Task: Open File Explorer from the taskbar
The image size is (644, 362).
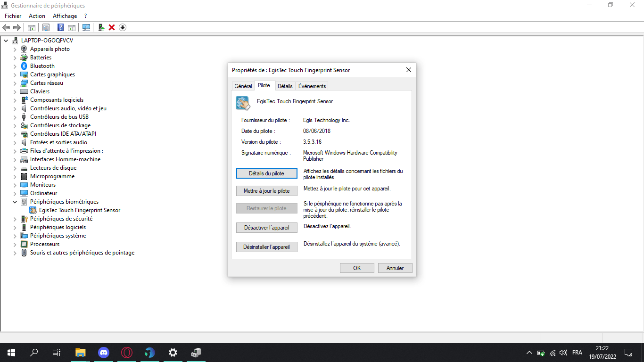Action: coord(81,353)
